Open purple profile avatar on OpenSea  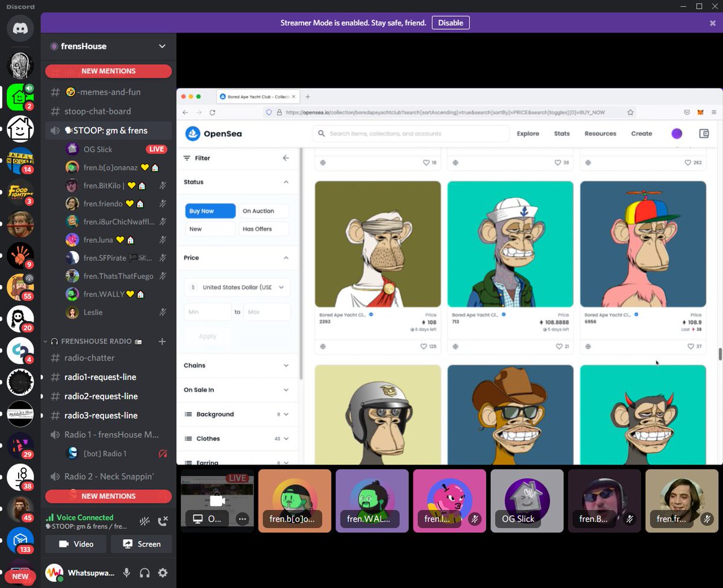(x=677, y=134)
